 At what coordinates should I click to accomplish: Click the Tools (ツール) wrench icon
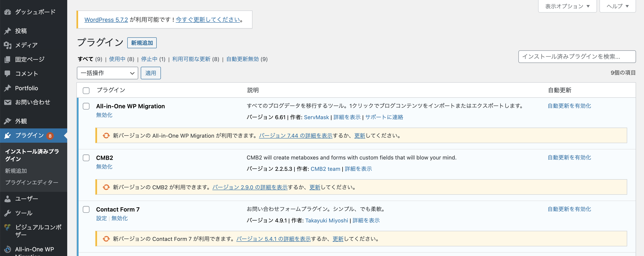pos(8,213)
